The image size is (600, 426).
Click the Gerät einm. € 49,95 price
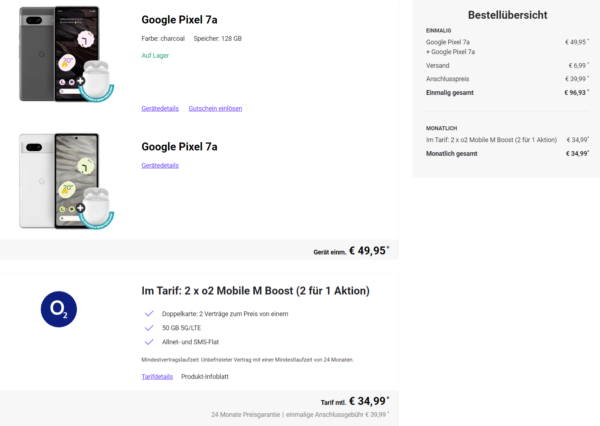point(351,251)
